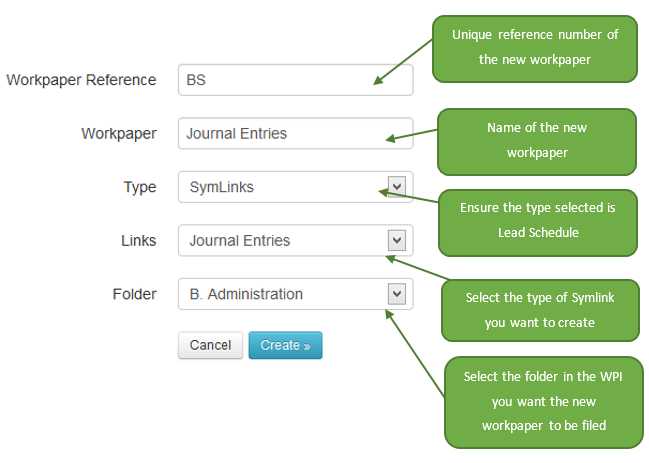This screenshot has height=463, width=649.
Task: Click the Workpaper name field containing Journal Entries
Action: (x=294, y=134)
